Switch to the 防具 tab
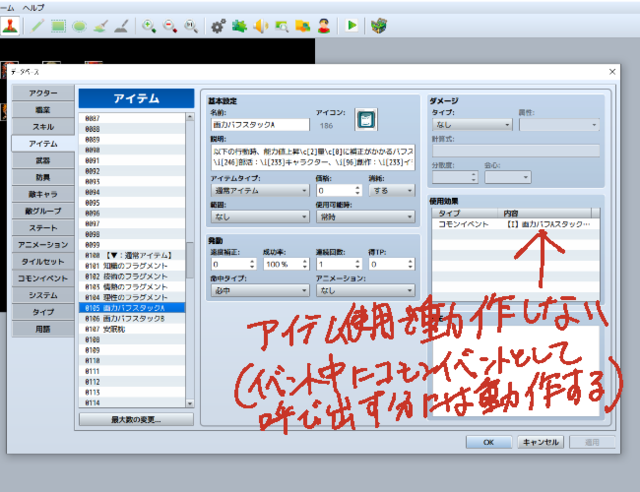 coord(43,177)
